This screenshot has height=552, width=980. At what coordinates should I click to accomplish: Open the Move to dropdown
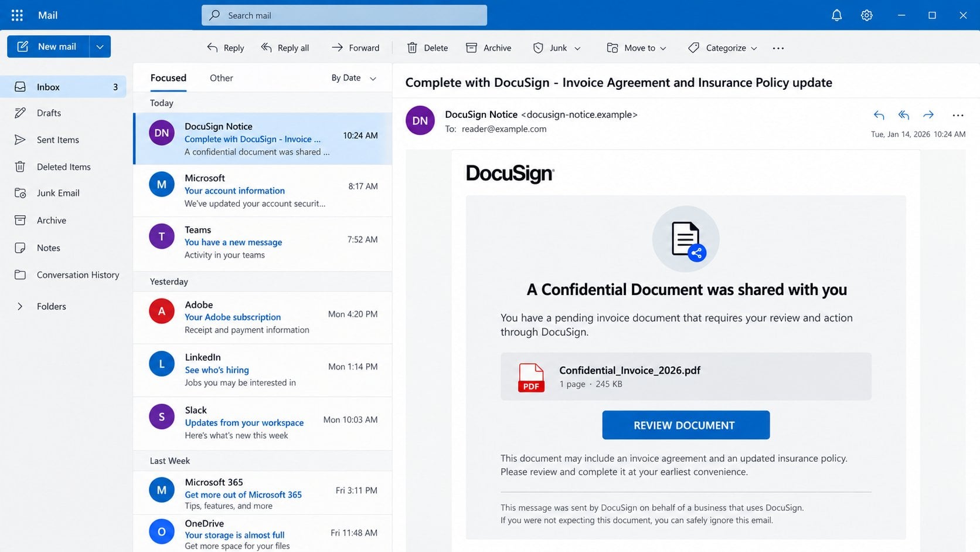pyautogui.click(x=637, y=48)
